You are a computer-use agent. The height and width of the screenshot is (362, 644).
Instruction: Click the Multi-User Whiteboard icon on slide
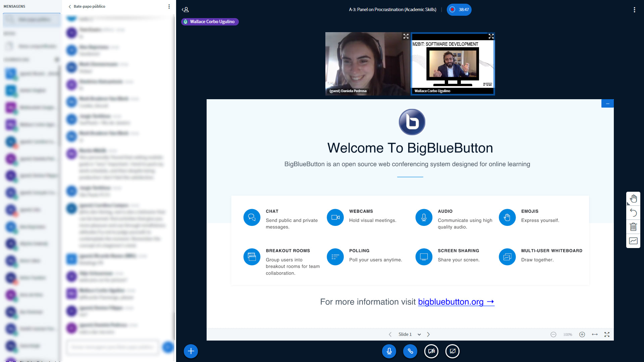point(507,257)
